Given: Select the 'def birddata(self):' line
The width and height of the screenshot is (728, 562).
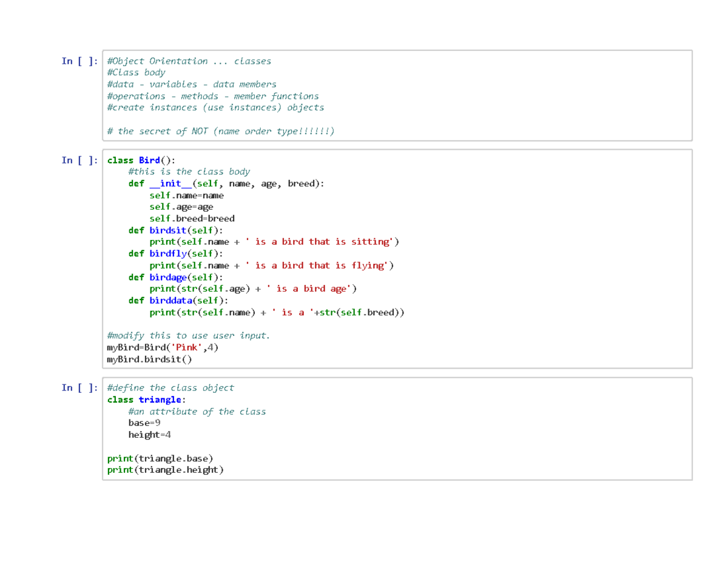Looking at the screenshot, I should 178,300.
